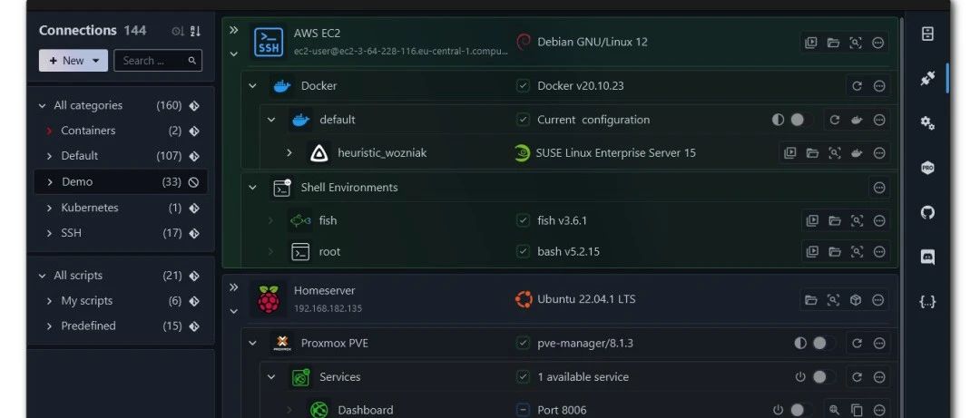Expand the Containers category
This screenshot has width=980, height=418.
(x=49, y=131)
